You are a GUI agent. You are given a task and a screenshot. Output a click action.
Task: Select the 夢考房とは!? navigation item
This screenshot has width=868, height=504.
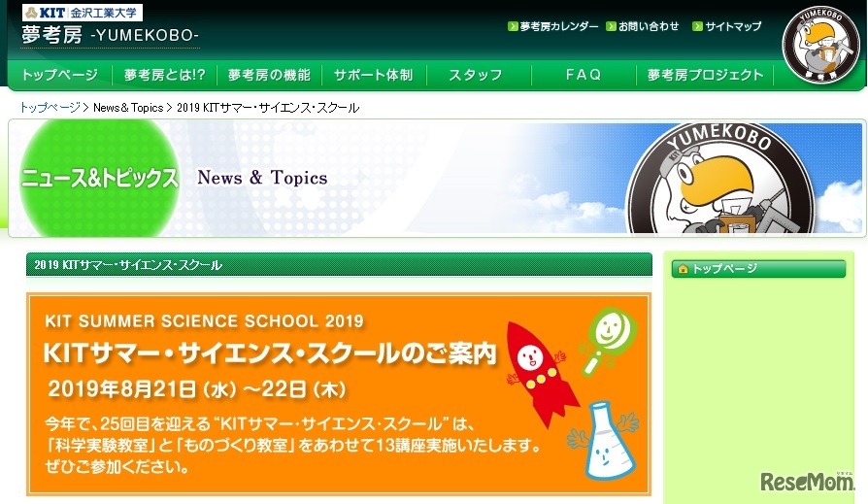pyautogui.click(x=164, y=75)
